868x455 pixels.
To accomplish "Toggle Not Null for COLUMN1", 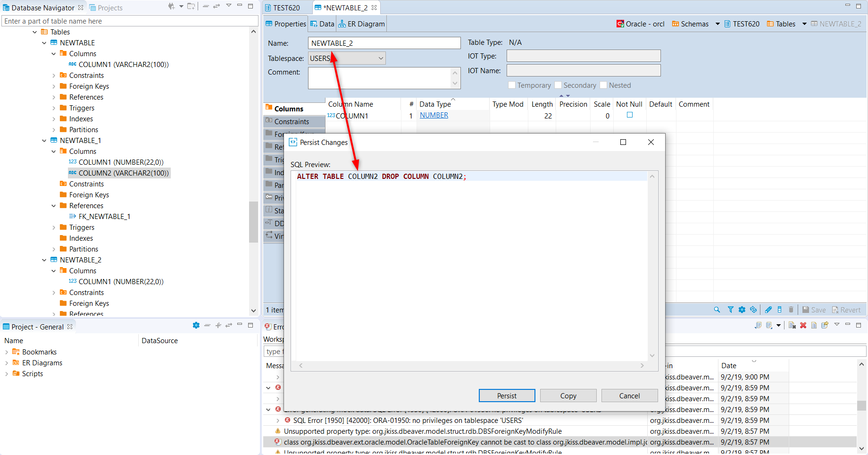I will coord(629,116).
